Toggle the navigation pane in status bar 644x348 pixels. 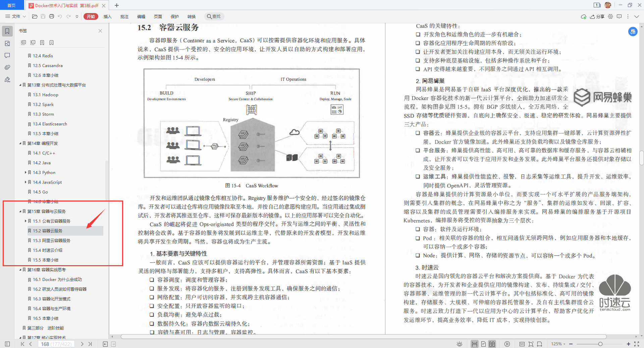point(7,344)
